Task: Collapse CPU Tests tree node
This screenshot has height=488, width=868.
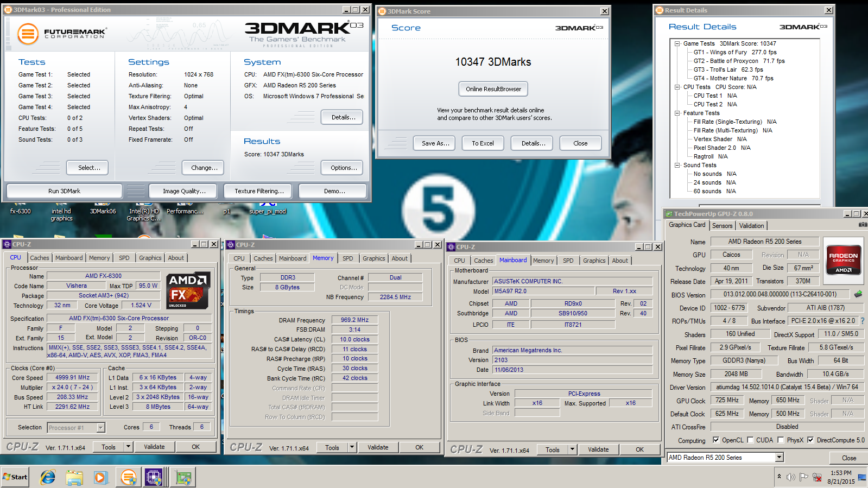Action: 677,87
